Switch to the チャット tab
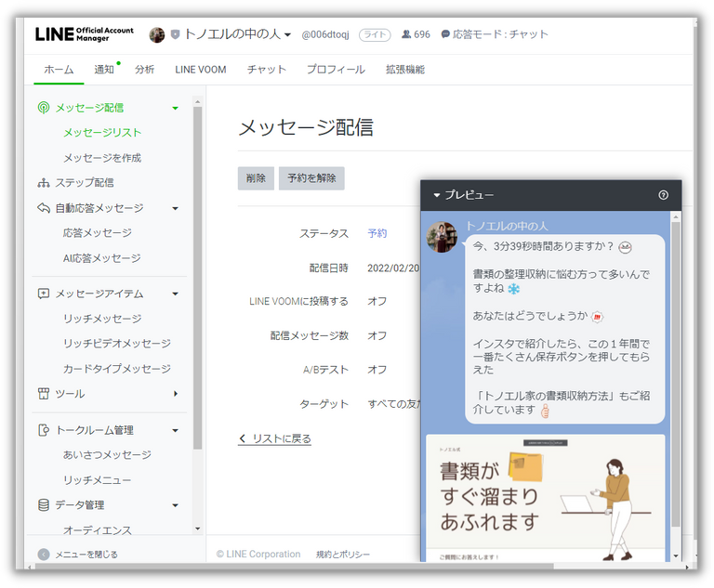 [267, 70]
